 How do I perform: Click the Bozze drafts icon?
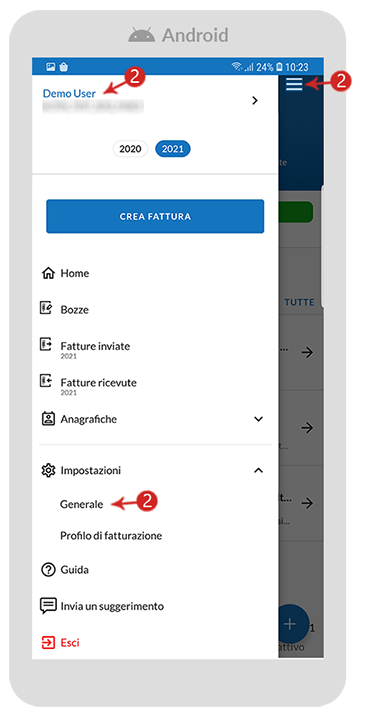[47, 309]
